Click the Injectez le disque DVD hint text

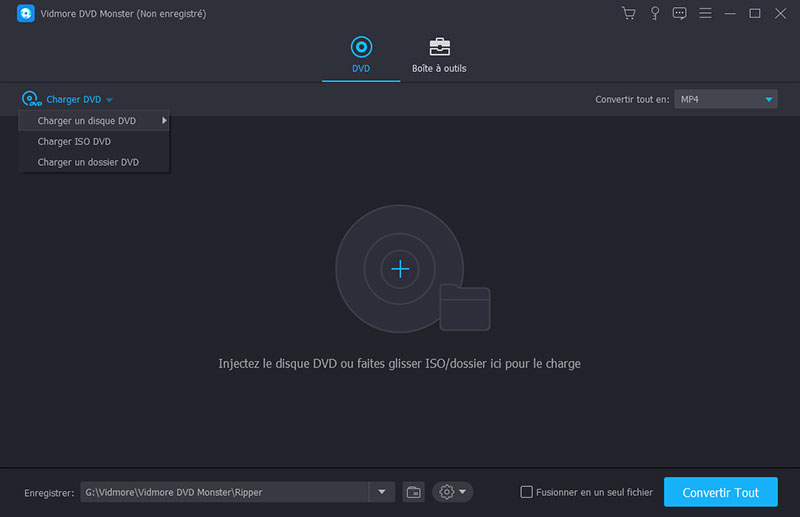399,363
